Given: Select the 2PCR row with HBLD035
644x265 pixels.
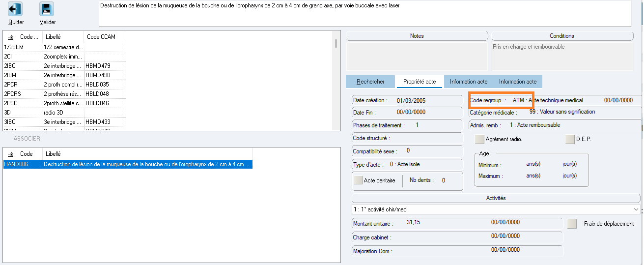Looking at the screenshot, I should [64, 85].
